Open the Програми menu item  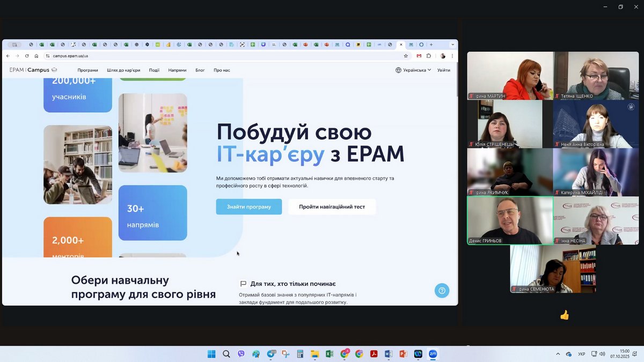[x=87, y=70]
